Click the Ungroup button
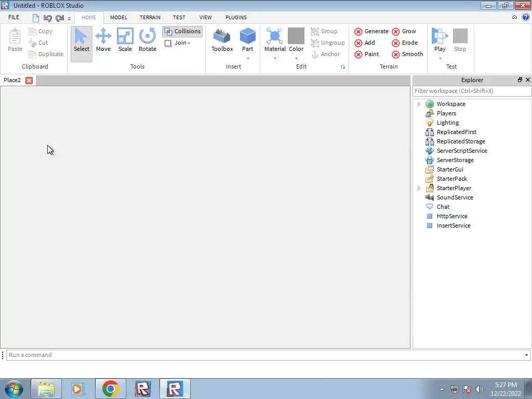532x399 pixels. click(x=328, y=43)
